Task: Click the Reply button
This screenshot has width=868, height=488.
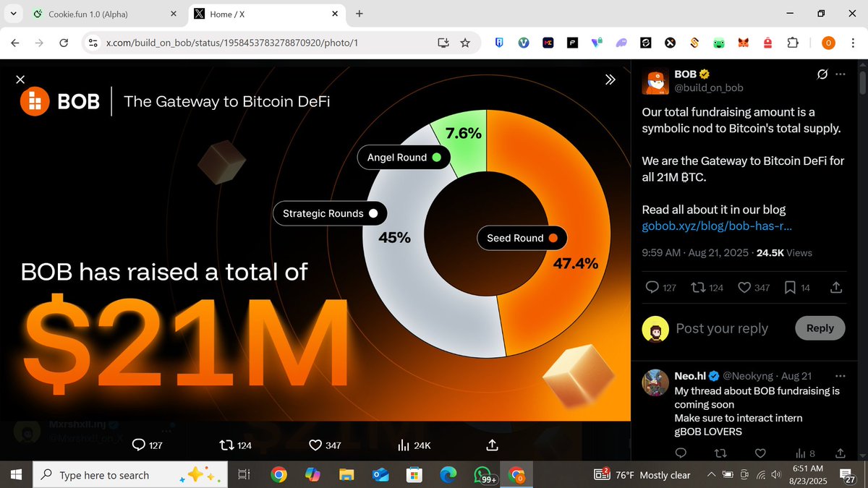Action: (x=820, y=328)
